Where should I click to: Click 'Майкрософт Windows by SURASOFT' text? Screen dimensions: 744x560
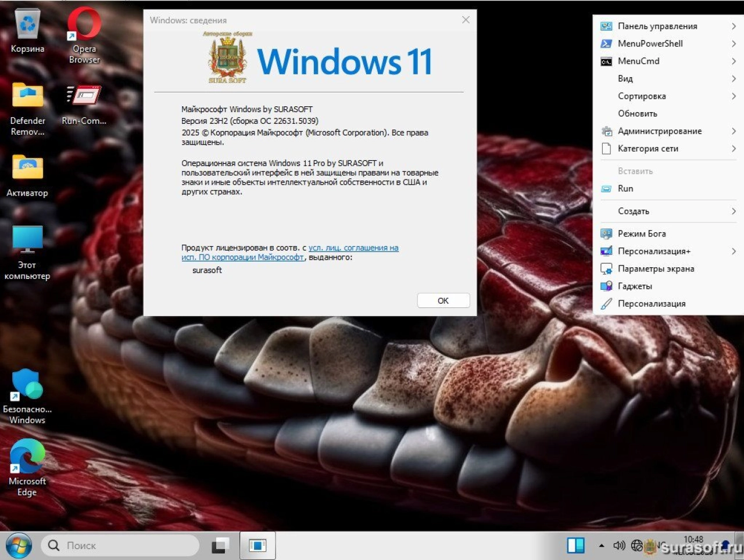pos(247,109)
